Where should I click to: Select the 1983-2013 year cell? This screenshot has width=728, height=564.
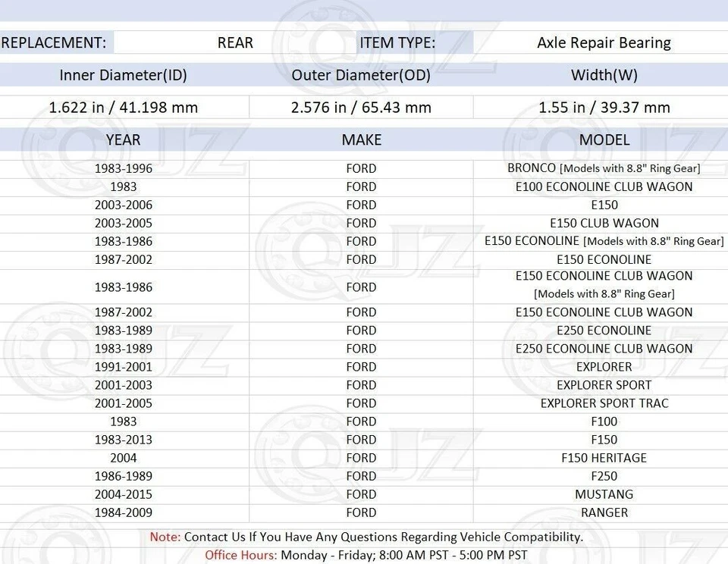tap(124, 440)
